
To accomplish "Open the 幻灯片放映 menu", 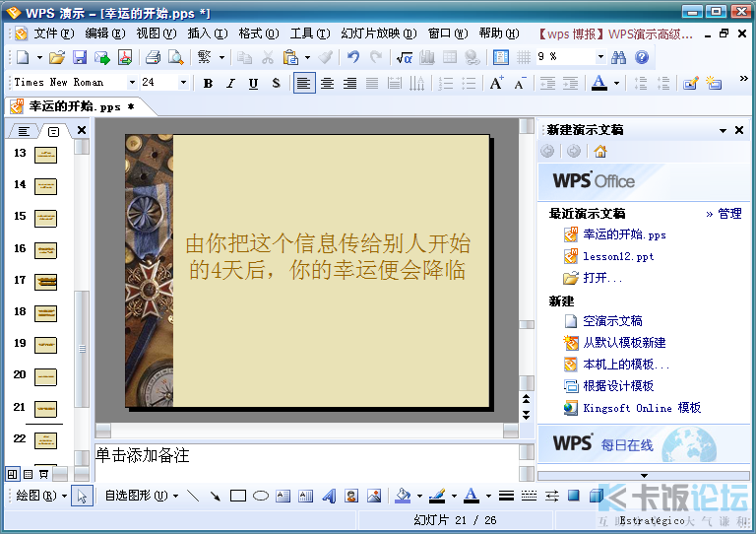I will (x=378, y=33).
